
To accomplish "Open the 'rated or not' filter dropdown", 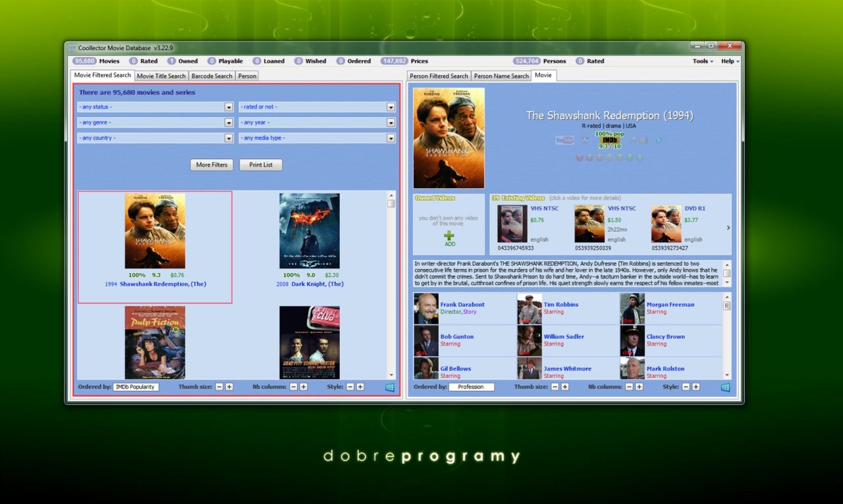I will 317,107.
